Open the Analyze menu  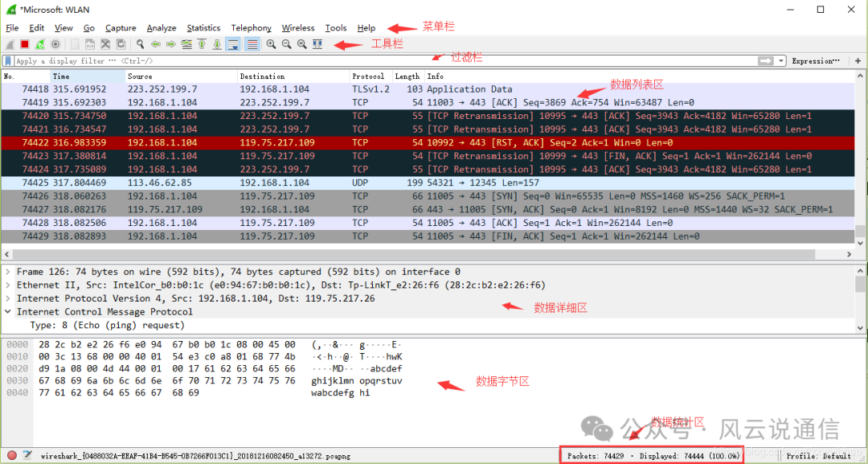(162, 27)
